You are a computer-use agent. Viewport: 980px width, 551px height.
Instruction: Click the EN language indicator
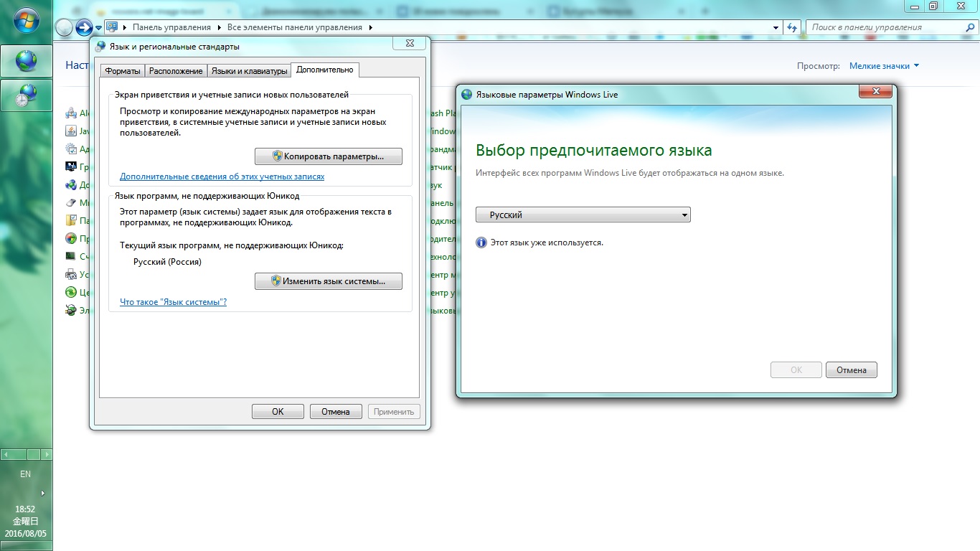[25, 474]
